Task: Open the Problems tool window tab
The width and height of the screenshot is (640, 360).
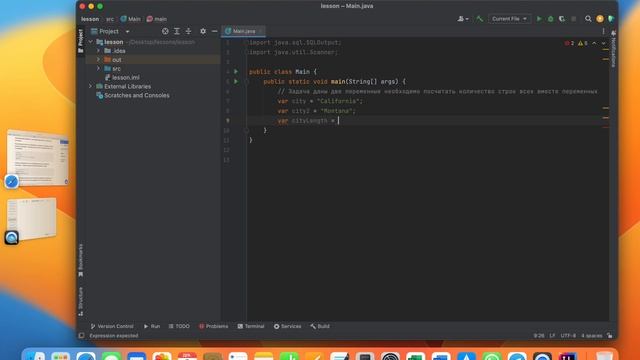Action: point(213,326)
